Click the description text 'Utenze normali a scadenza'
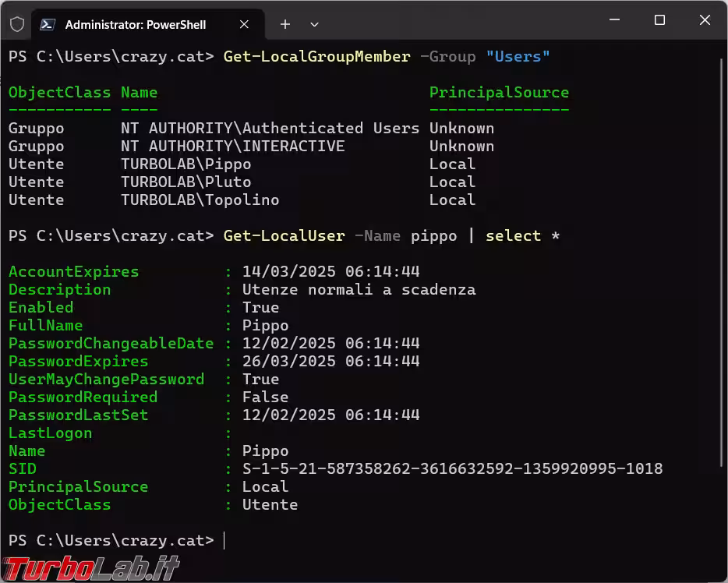The image size is (728, 583). coord(359,289)
